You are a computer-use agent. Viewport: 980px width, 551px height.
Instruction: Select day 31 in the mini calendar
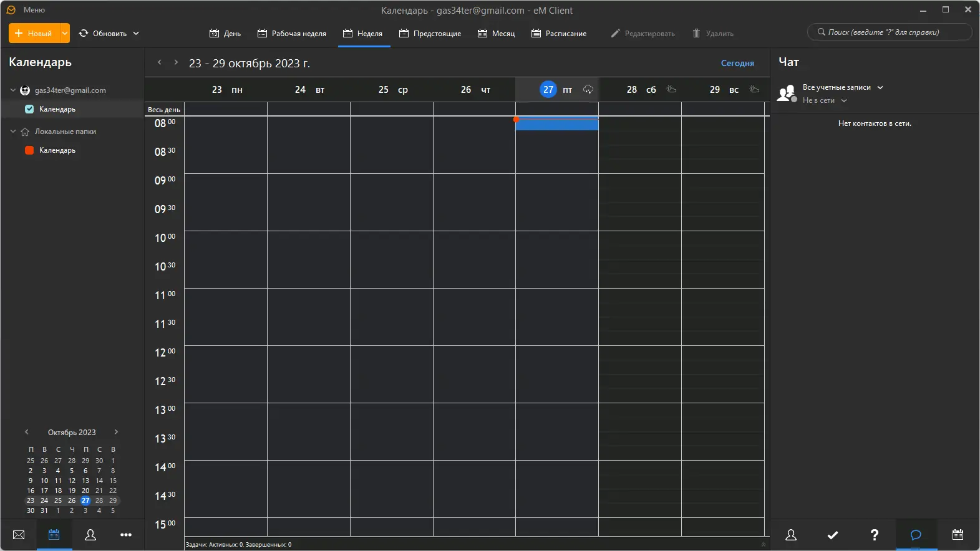pos(44,510)
